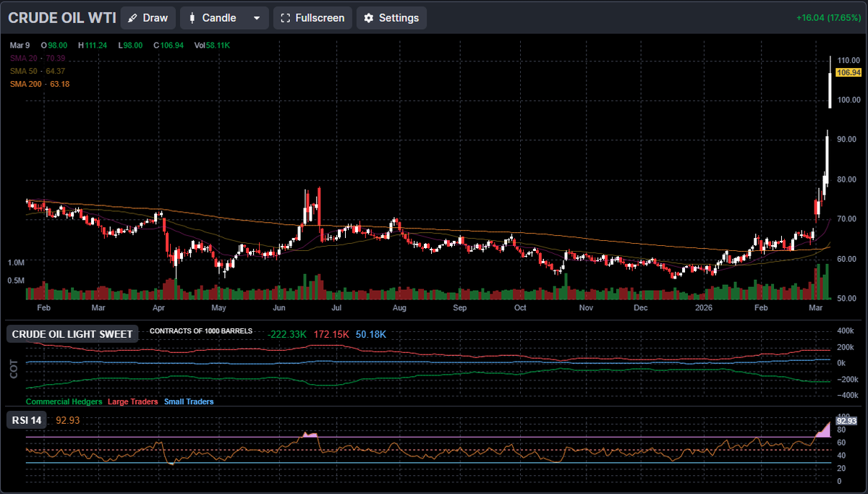Click the Apr label on the time axis
This screenshot has height=494, width=868.
coord(160,308)
